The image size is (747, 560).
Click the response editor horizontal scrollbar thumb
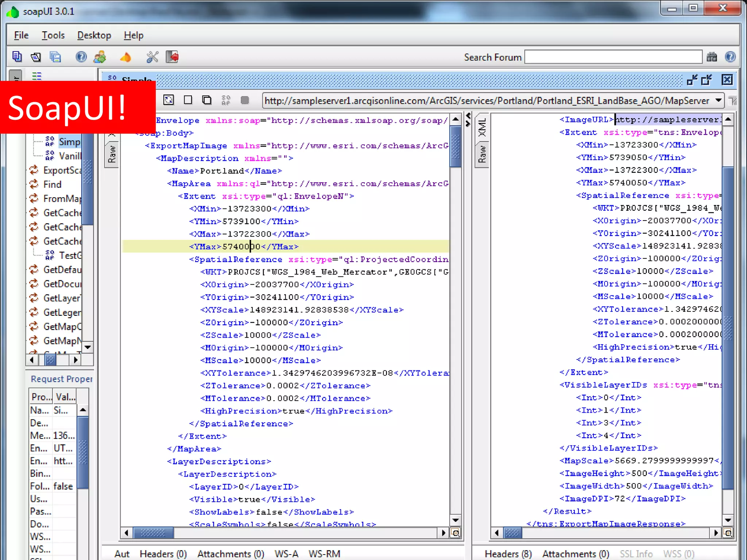(512, 533)
